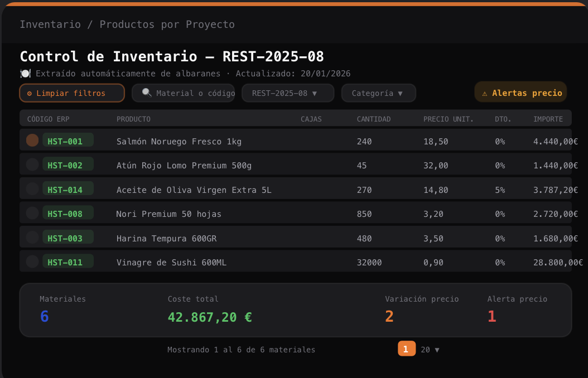Open the HST-002 code badge
Viewport: 588px width, 378px height.
click(68, 164)
